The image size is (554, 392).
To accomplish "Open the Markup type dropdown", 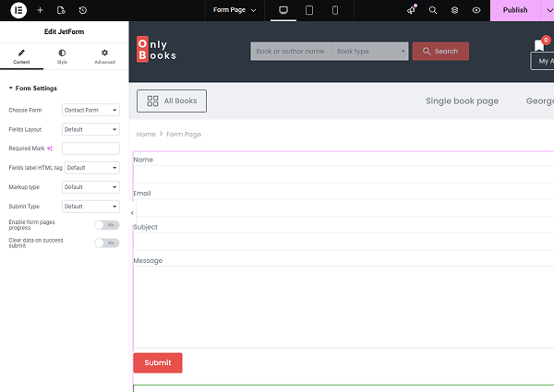I will click(90, 187).
